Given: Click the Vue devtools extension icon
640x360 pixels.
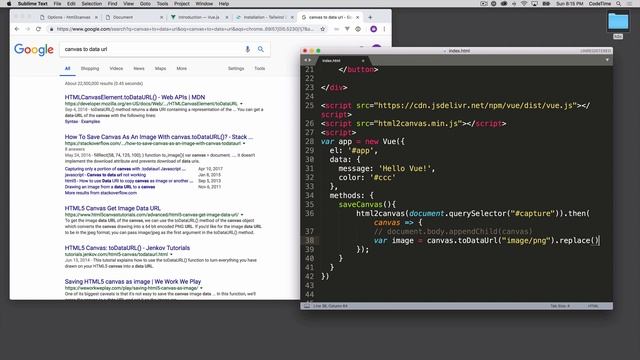Looking at the screenshot, I should click(x=347, y=29).
